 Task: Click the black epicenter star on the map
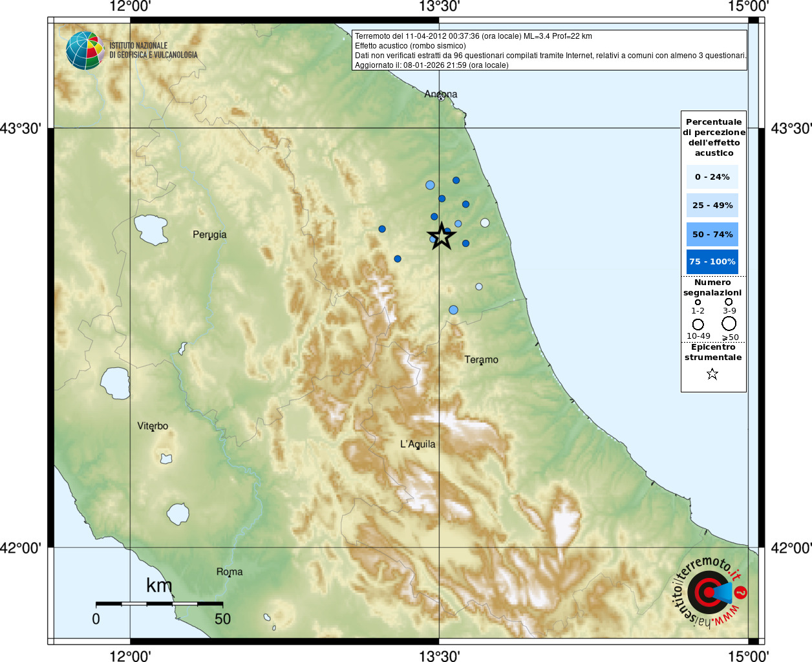(x=442, y=236)
